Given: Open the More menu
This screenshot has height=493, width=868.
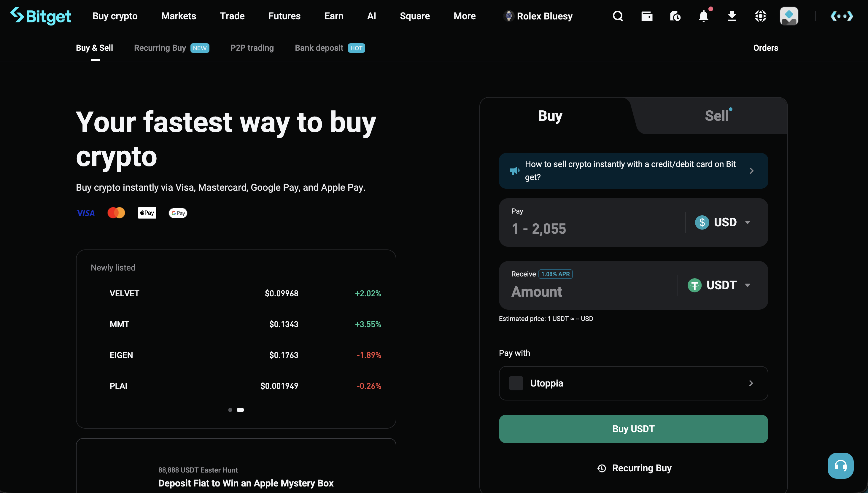Looking at the screenshot, I should pos(465,16).
